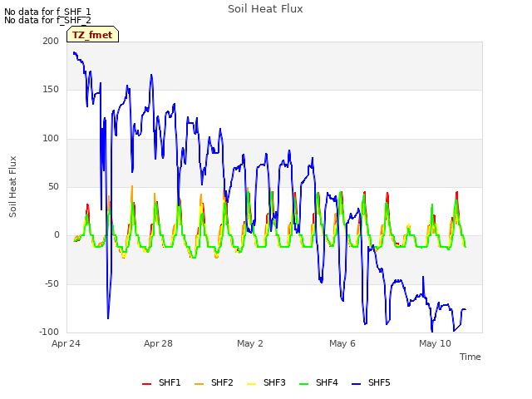Image resolution: width=532 pixels, height=399 pixels.
Task: Click the 'No data for f_SHF_1' message
Action: tap(47, 12)
